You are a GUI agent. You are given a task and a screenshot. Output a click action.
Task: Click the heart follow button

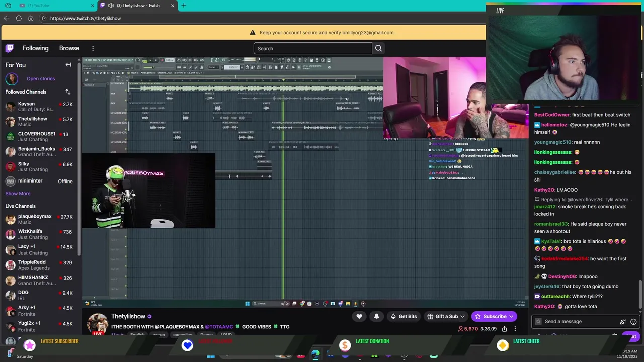click(x=359, y=316)
